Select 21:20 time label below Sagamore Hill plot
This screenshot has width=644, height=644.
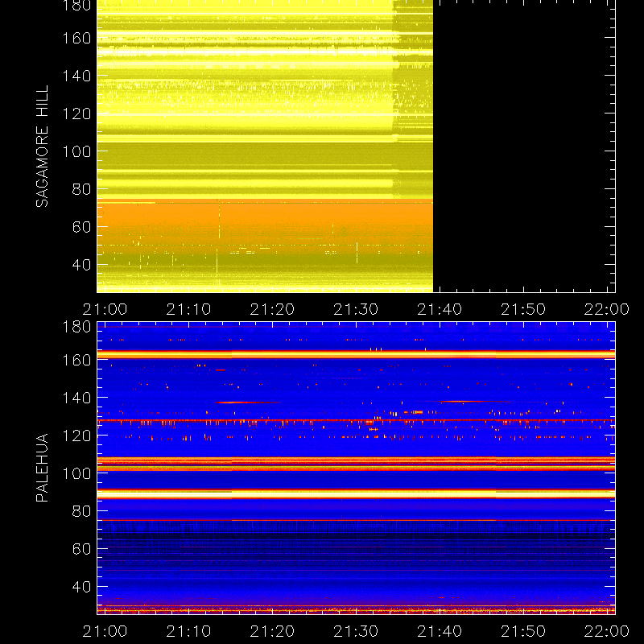(x=272, y=309)
